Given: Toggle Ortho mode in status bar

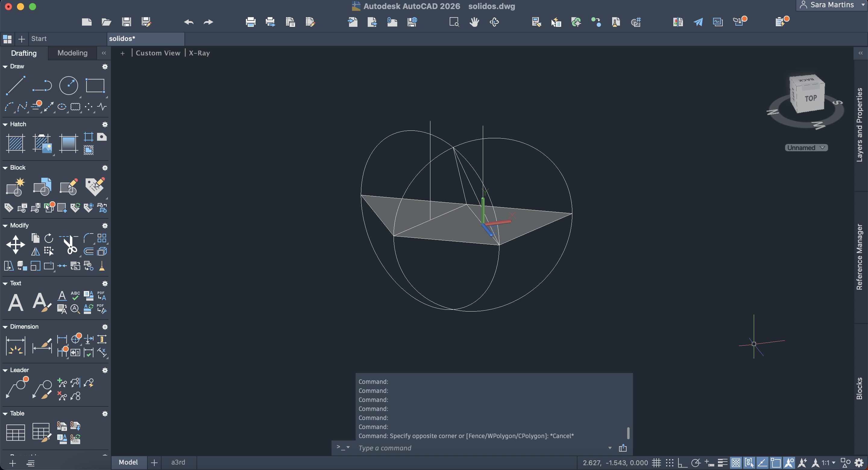Looking at the screenshot, I should point(682,462).
